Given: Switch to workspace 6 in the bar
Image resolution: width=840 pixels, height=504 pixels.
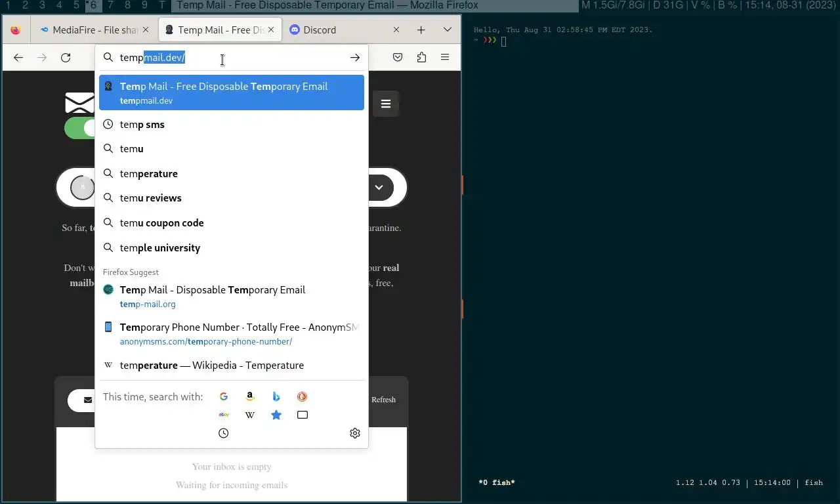Looking at the screenshot, I should pos(93,5).
